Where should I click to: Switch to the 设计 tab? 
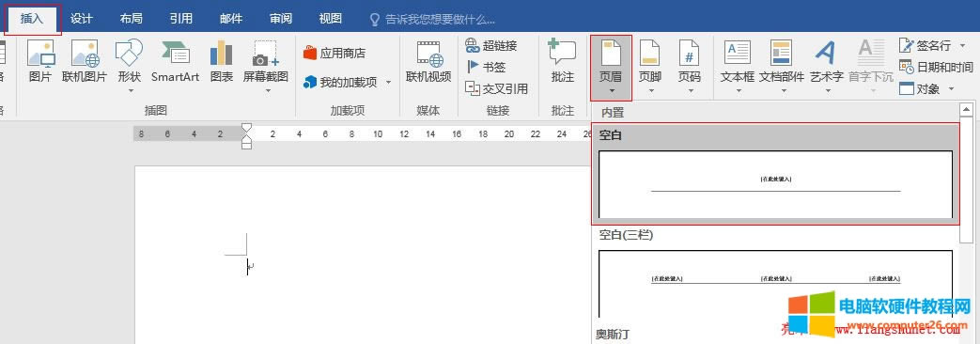pos(81,18)
